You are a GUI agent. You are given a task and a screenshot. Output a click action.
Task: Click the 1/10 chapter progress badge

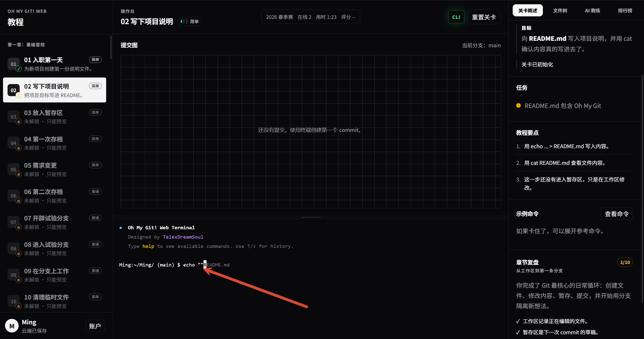(625, 262)
